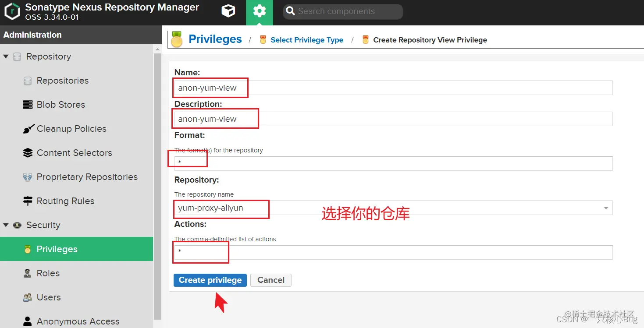Click the Repository name combo box

393,208
